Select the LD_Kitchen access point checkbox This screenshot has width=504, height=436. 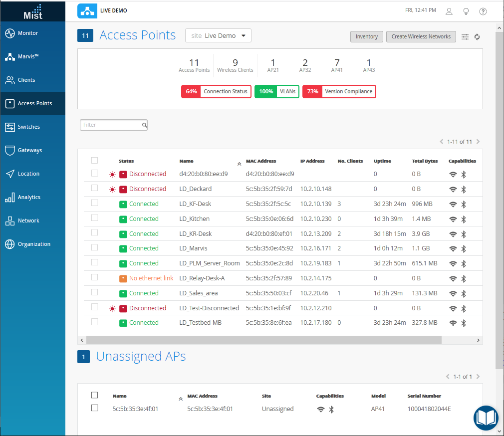pyautogui.click(x=95, y=218)
